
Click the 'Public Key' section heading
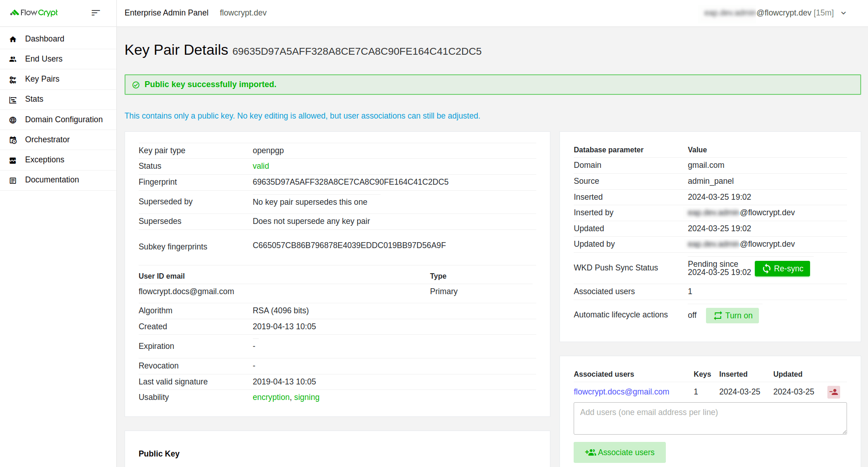(159, 454)
